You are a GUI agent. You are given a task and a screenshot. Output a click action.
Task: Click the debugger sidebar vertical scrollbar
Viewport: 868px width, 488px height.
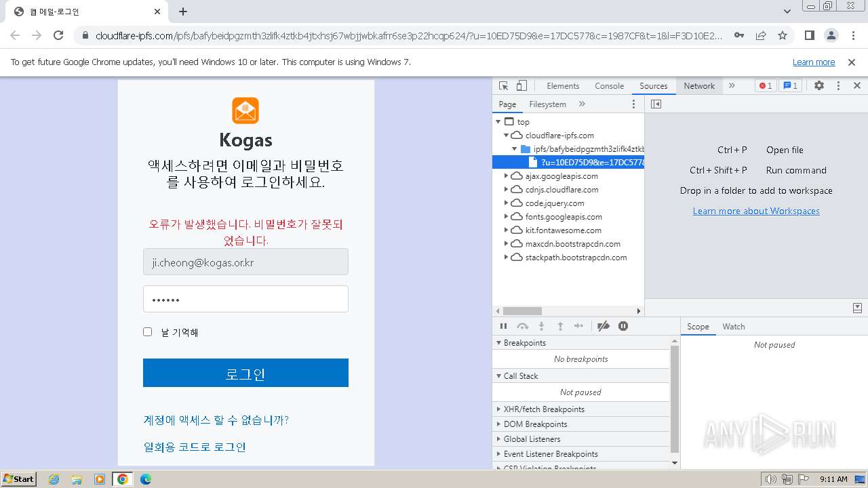pos(674,400)
